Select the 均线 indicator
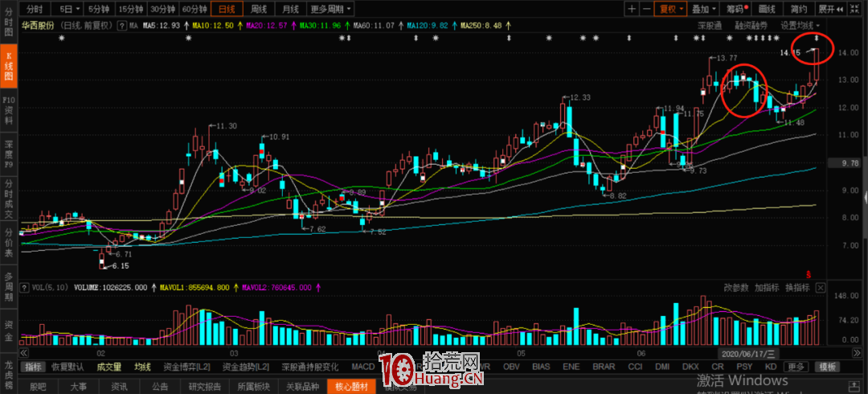 (x=143, y=367)
